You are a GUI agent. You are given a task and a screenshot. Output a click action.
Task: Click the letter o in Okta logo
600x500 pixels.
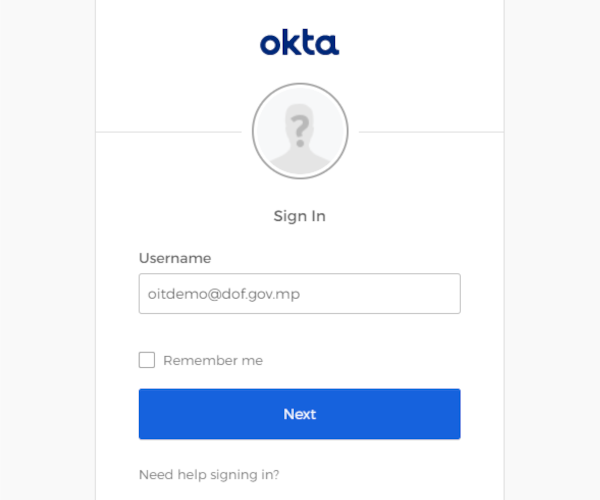(271, 44)
